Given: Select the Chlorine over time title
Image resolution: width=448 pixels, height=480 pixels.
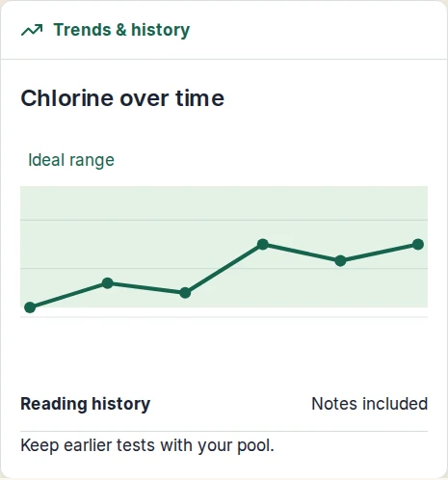Looking at the screenshot, I should [x=122, y=98].
